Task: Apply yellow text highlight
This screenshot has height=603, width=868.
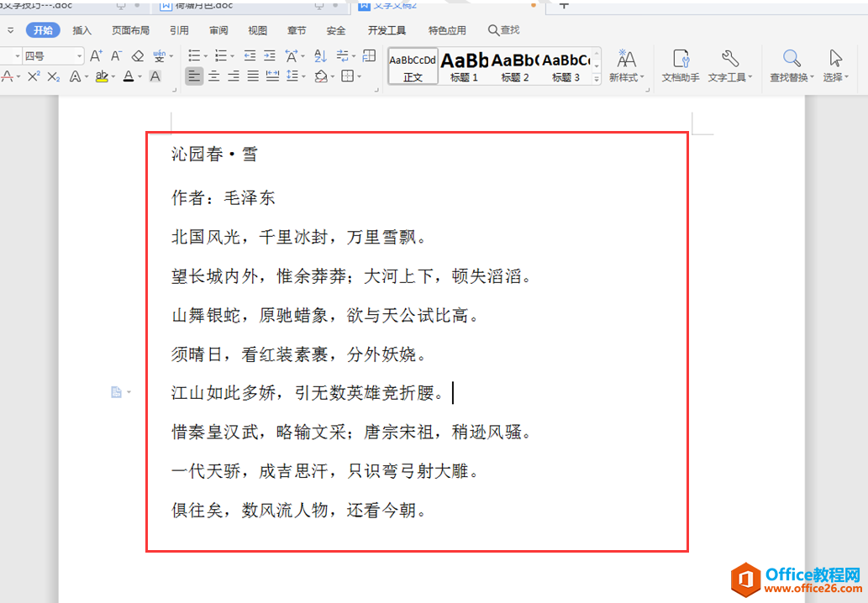Action: click(102, 76)
